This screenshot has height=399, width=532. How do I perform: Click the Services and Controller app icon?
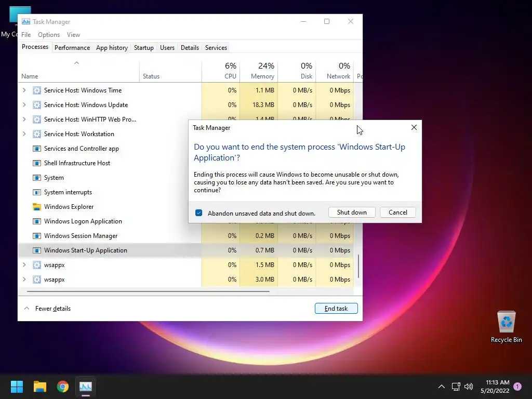37,149
